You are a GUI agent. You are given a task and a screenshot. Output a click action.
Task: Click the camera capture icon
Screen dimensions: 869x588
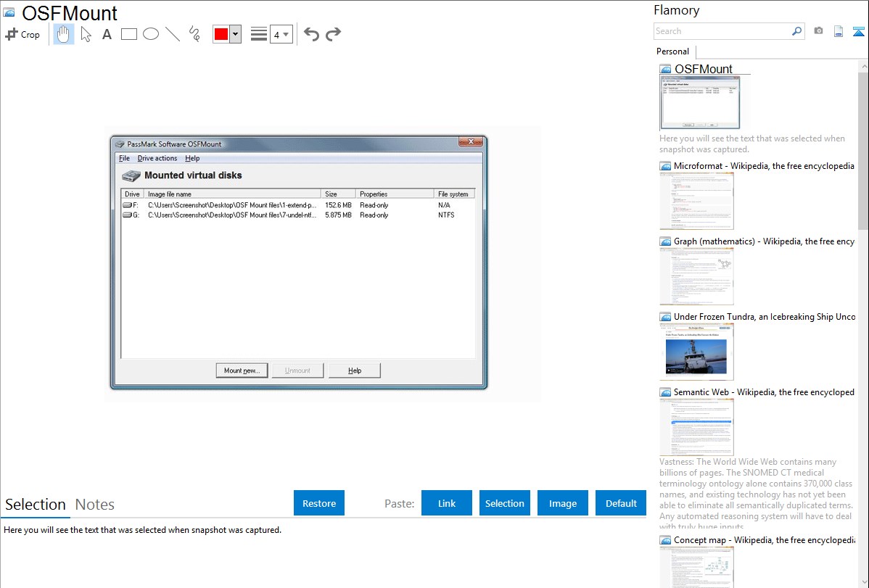click(818, 31)
